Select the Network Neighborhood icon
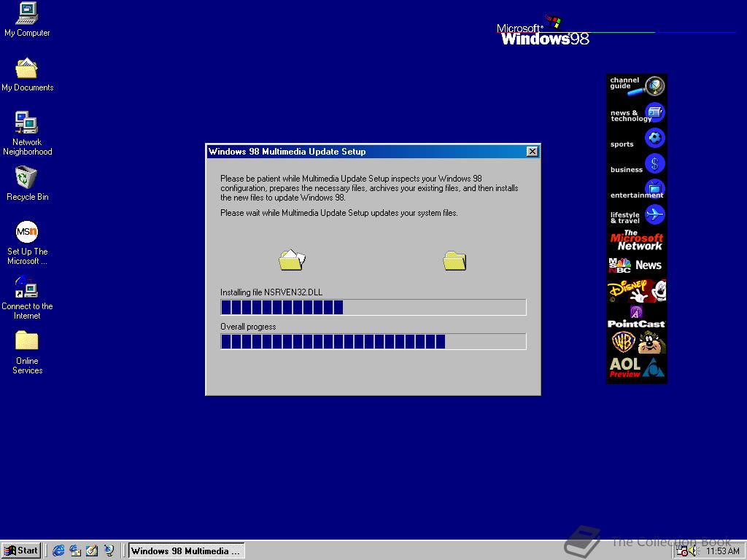Image resolution: width=747 pixels, height=560 pixels. [27, 133]
